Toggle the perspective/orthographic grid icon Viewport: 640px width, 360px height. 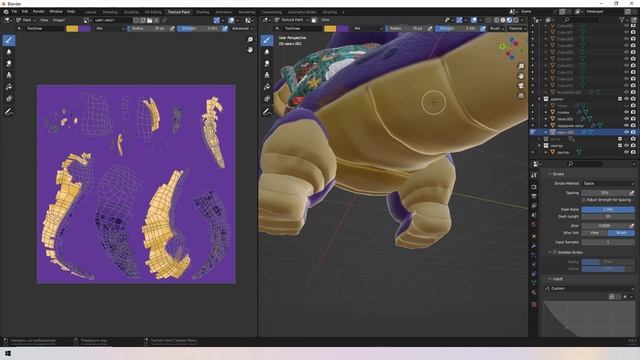[x=521, y=96]
